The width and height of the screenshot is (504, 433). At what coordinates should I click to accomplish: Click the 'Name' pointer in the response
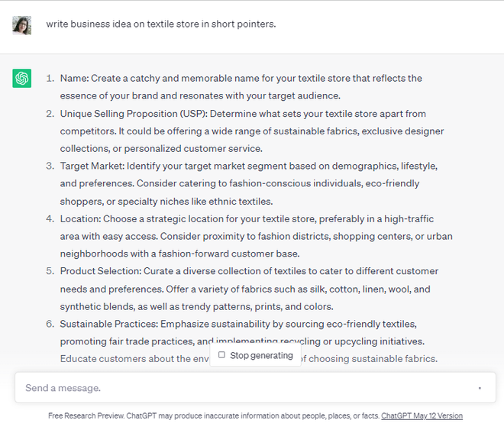coord(74,78)
